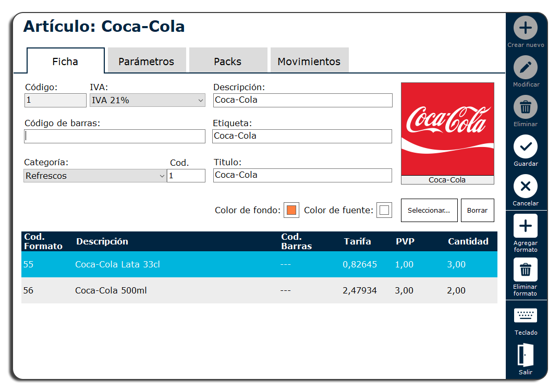Exit using the Salir door icon
This screenshot has width=560, height=392.
[x=526, y=355]
